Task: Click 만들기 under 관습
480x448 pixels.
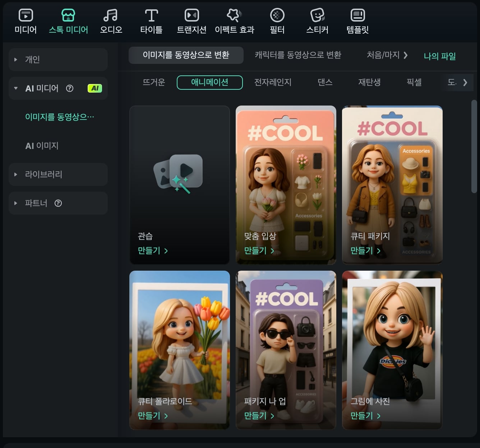Action: coord(153,251)
